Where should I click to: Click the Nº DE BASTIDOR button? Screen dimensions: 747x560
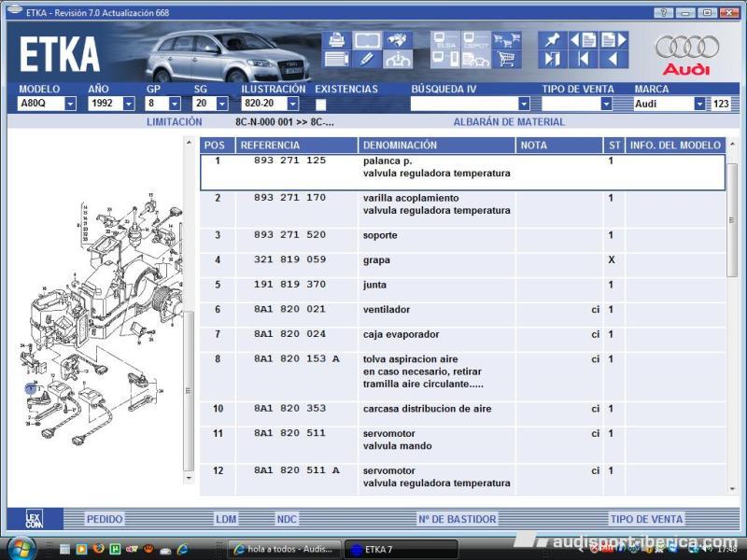[457, 519]
